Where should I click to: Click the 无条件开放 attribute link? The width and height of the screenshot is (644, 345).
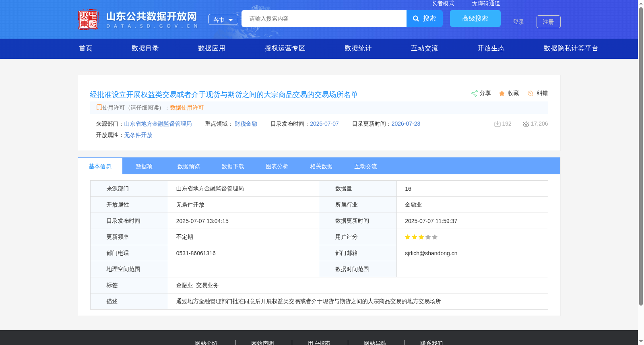[x=138, y=135]
